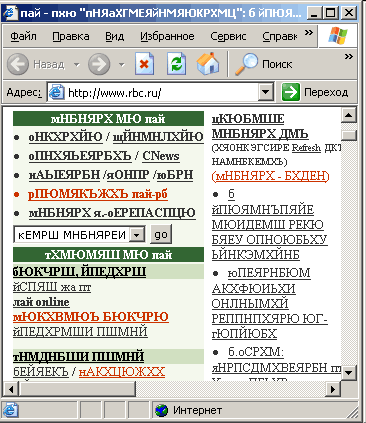
Task: Stop page loading with red X icon
Action: tap(144, 63)
